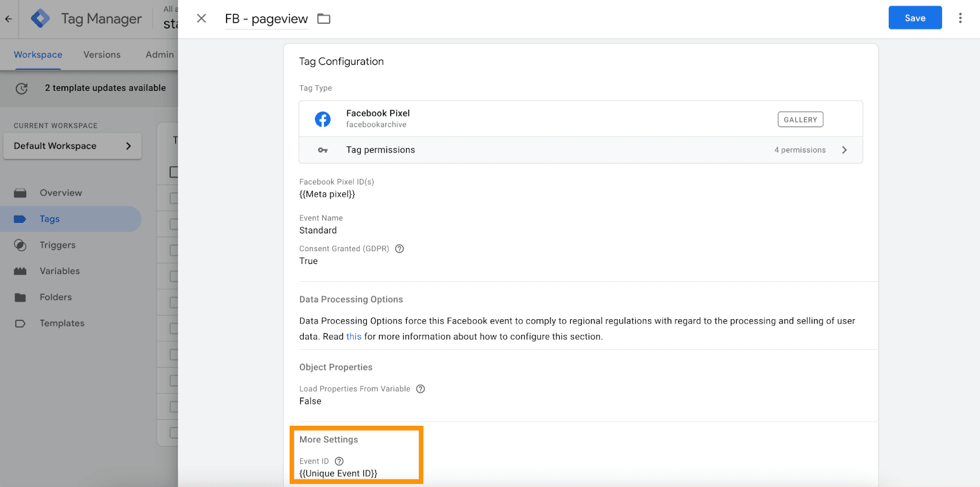
Task: Click the Templates sidebar icon
Action: point(20,323)
